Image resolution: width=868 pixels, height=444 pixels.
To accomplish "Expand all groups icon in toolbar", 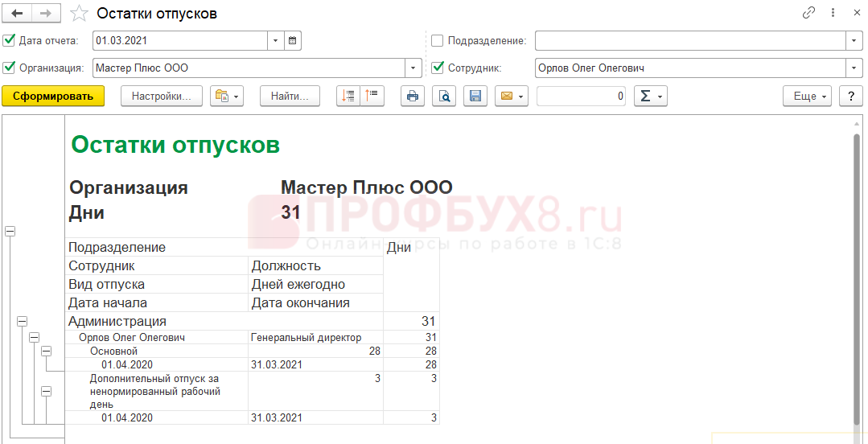I will click(x=348, y=96).
